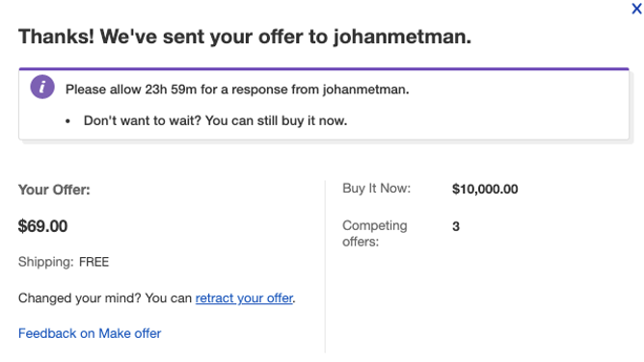Click the bullet point in the notice box
The image size is (644, 362).
(x=67, y=121)
